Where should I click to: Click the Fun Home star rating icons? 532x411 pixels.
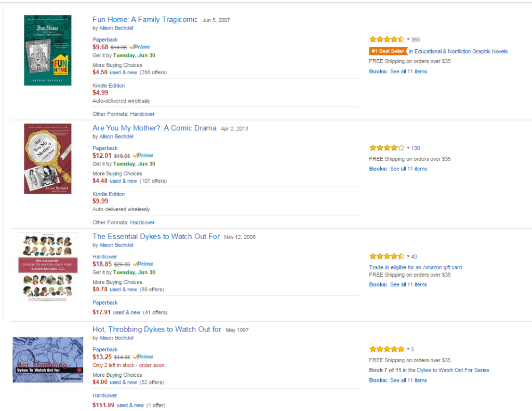[387, 39]
